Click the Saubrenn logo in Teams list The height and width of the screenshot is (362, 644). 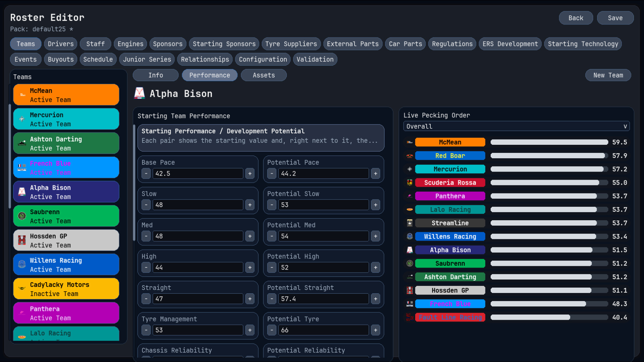[x=22, y=216]
